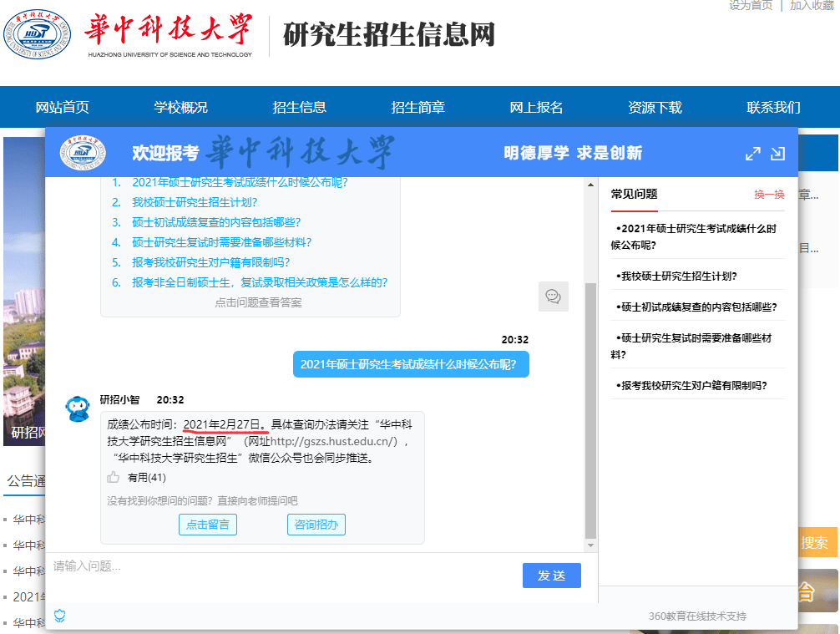
Task: Click the 研究生招生信息网 site title
Action: [389, 34]
